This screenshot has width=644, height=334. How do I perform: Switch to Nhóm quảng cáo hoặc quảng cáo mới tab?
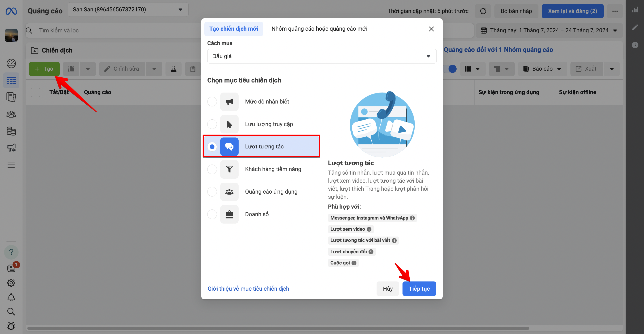click(319, 29)
